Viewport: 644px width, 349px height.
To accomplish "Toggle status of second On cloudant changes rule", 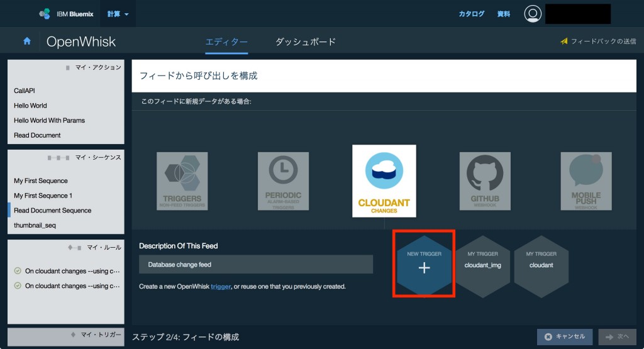I will click(18, 285).
